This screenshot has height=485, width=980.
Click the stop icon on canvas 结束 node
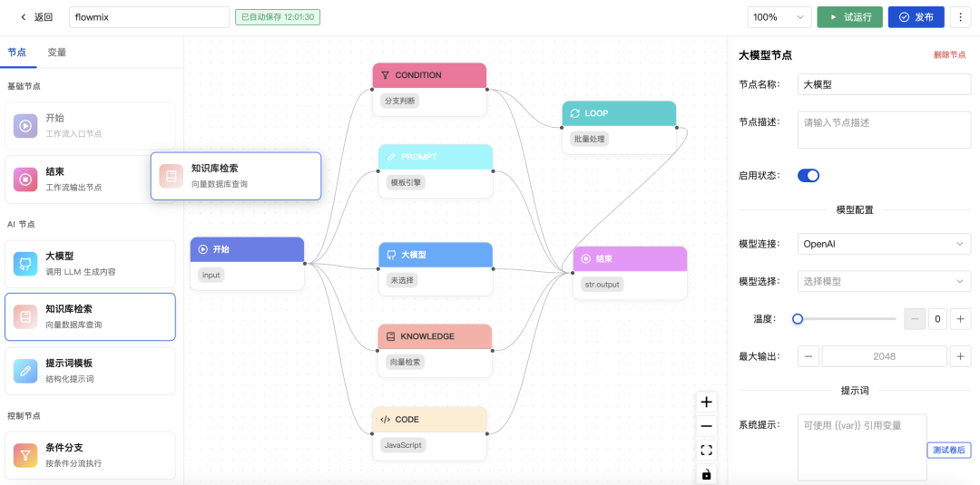(585, 258)
